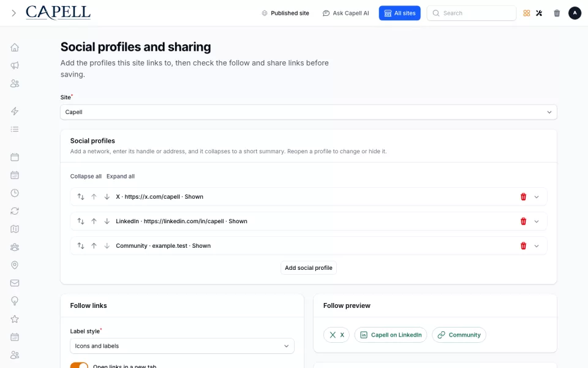Image resolution: width=588 pixels, height=368 pixels.
Task: Open the home icon in the sidebar
Action: (15, 47)
